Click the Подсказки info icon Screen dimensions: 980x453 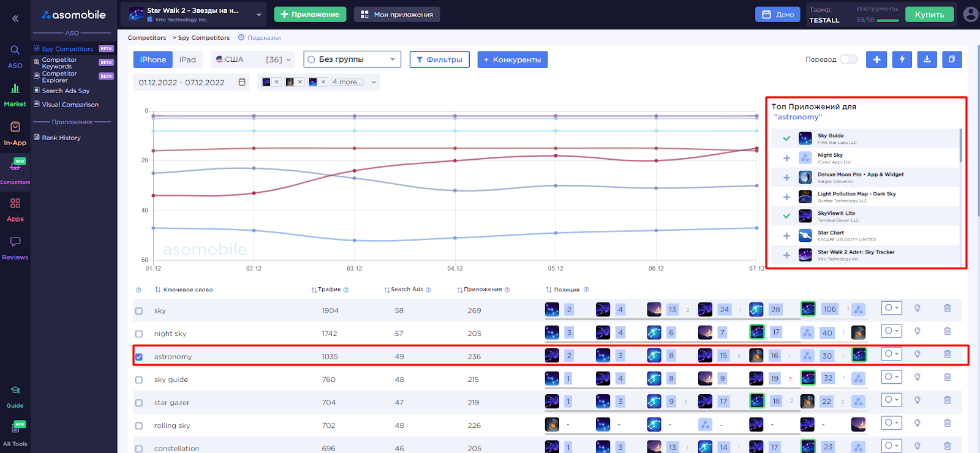pos(241,38)
